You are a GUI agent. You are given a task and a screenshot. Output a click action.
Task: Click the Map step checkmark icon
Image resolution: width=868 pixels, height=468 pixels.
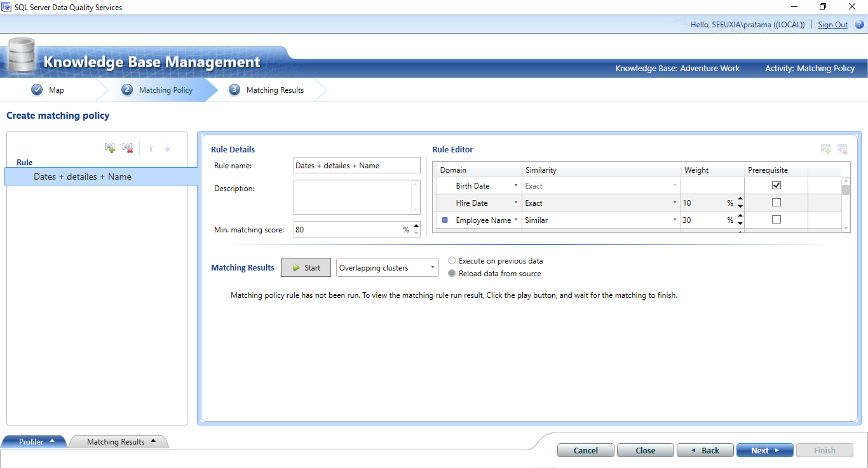[37, 90]
